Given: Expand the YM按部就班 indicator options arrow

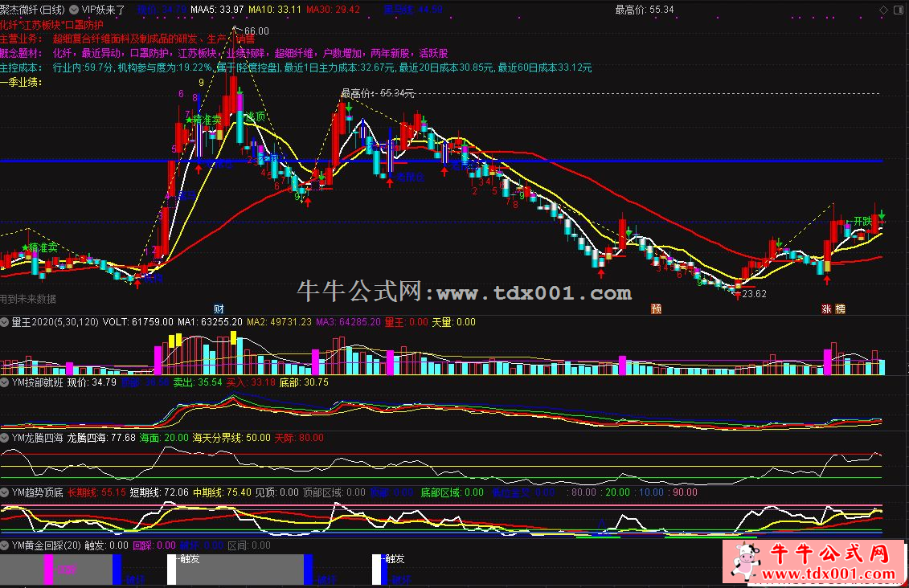Looking at the screenshot, I should [5, 382].
